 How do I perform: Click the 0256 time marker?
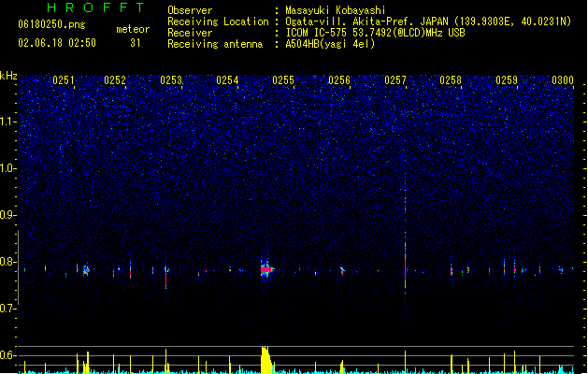pos(339,80)
